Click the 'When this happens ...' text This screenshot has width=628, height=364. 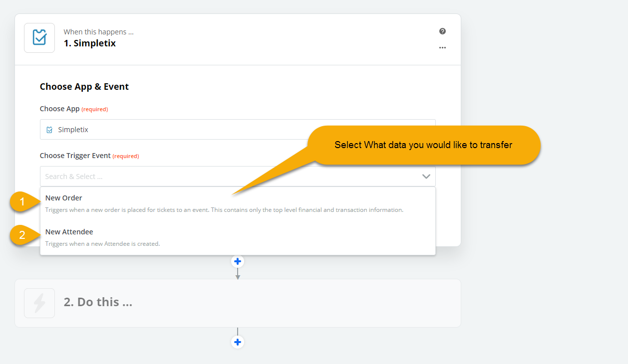pos(99,32)
